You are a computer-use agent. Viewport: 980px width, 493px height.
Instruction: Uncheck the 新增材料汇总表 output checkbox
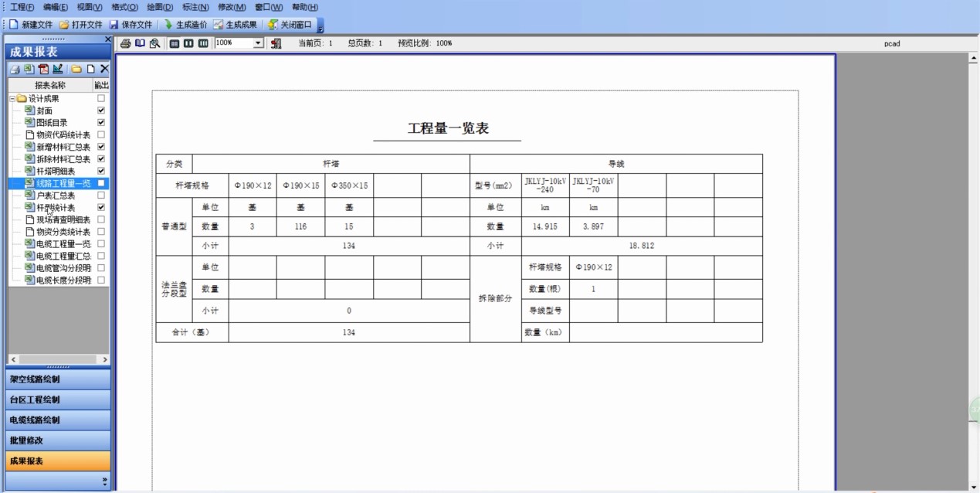point(101,147)
